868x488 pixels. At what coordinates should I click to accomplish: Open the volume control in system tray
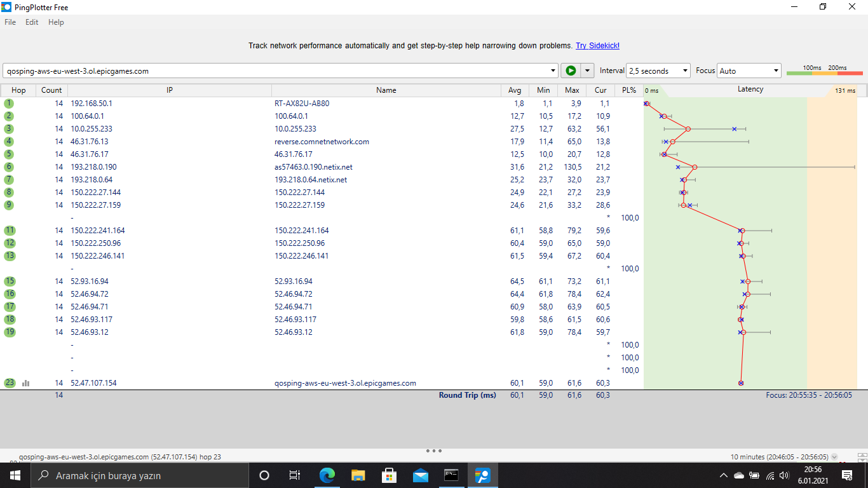pyautogui.click(x=784, y=475)
